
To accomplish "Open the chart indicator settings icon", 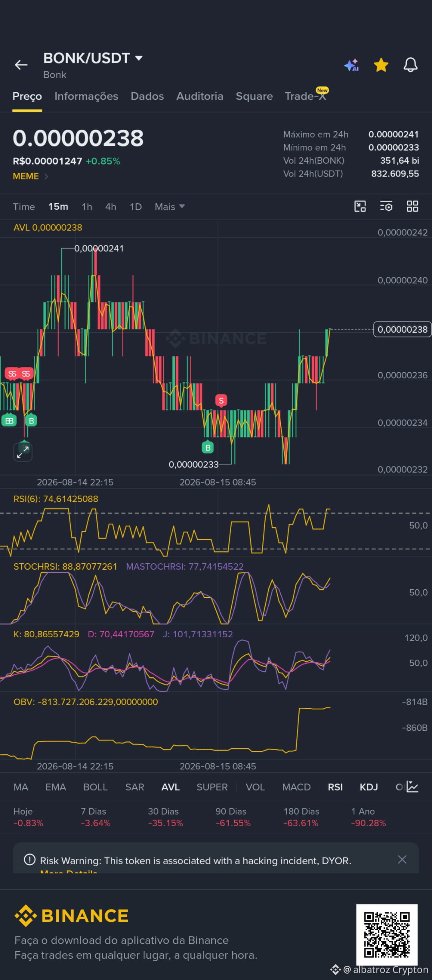I will coord(386,206).
